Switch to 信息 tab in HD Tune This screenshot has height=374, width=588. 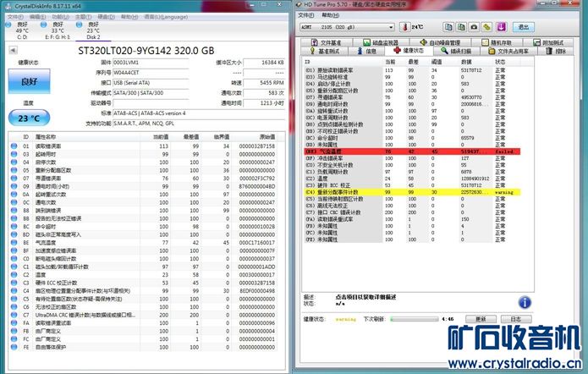tap(366, 51)
